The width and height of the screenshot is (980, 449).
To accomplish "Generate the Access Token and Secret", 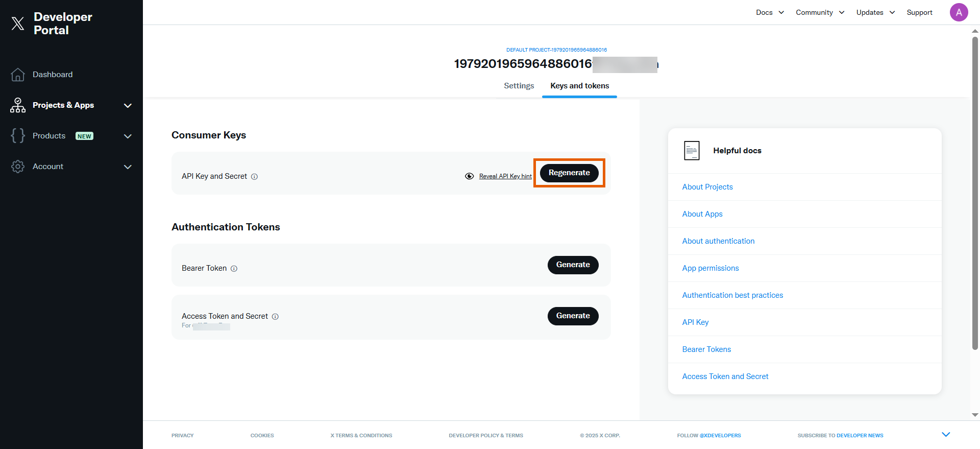I will (573, 316).
